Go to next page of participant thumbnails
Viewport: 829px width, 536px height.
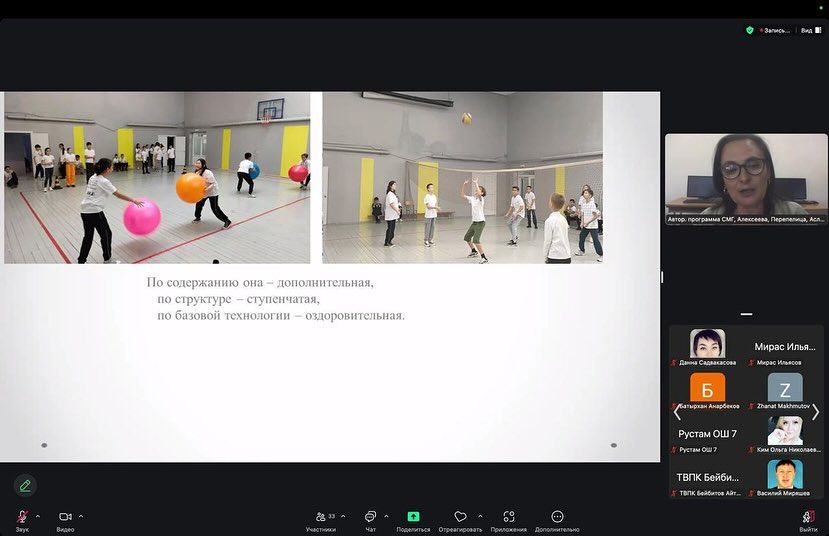(815, 411)
